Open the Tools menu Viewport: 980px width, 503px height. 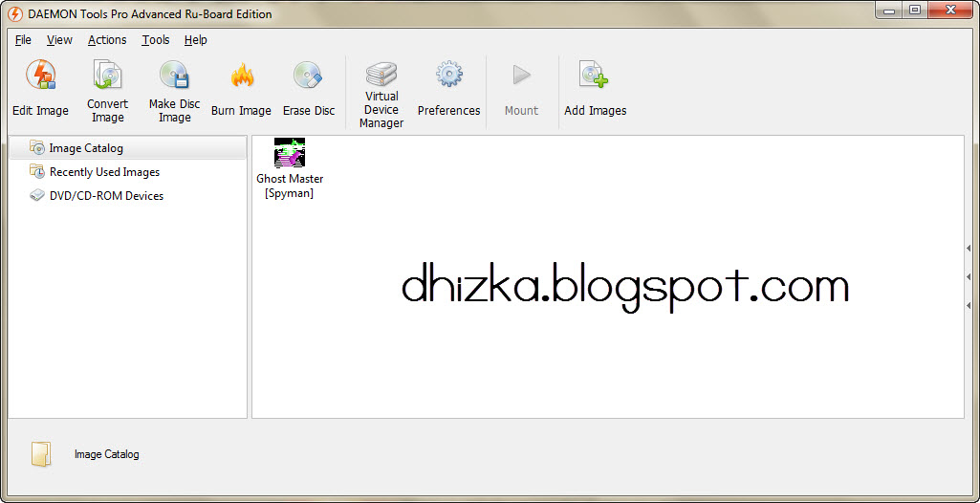pyautogui.click(x=156, y=40)
